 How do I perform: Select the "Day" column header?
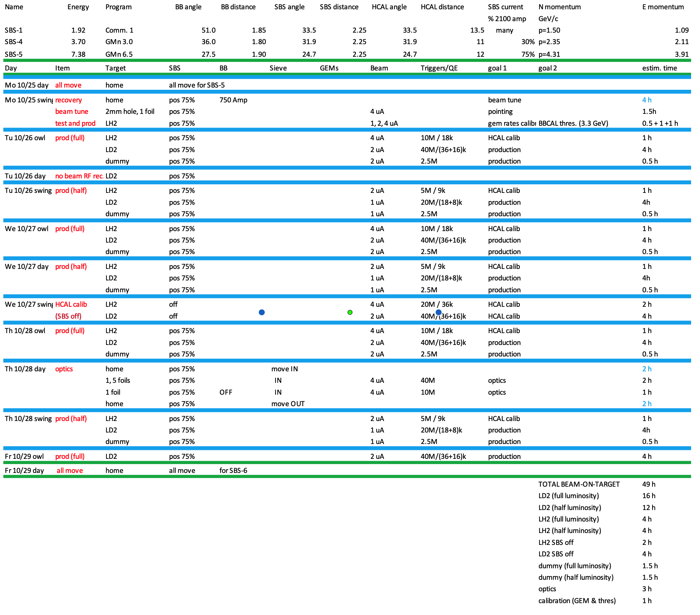(11, 68)
